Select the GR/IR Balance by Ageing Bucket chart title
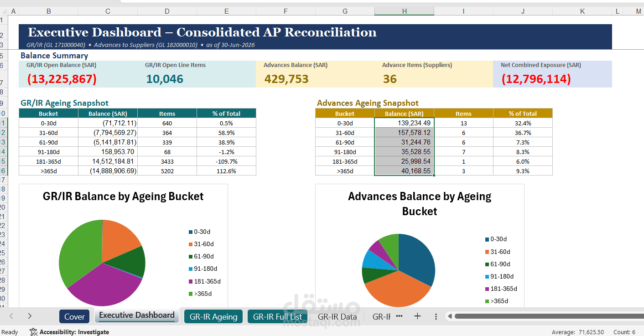The image size is (644, 336). click(x=123, y=196)
